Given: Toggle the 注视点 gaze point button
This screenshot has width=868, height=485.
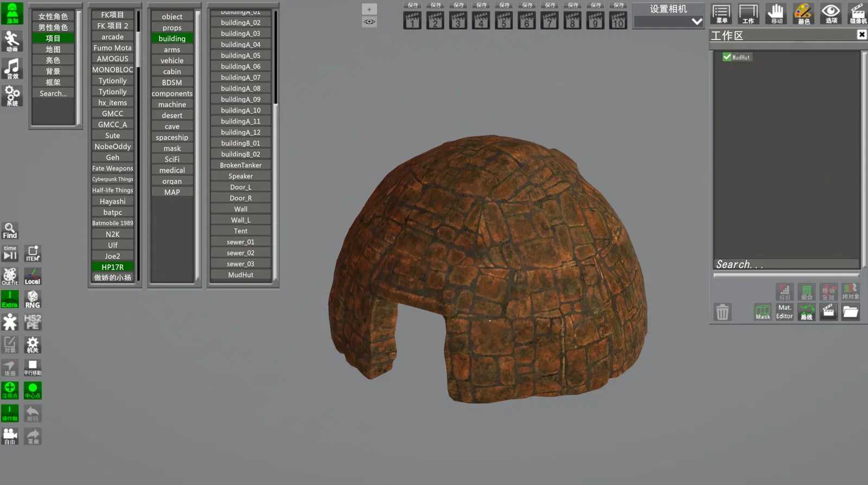Looking at the screenshot, I should coord(10,390).
